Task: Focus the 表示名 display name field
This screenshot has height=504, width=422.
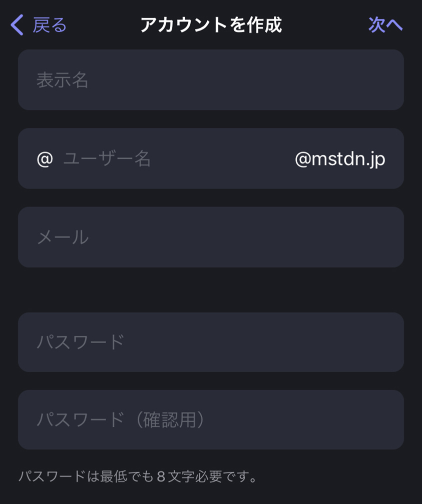Action: point(211,79)
